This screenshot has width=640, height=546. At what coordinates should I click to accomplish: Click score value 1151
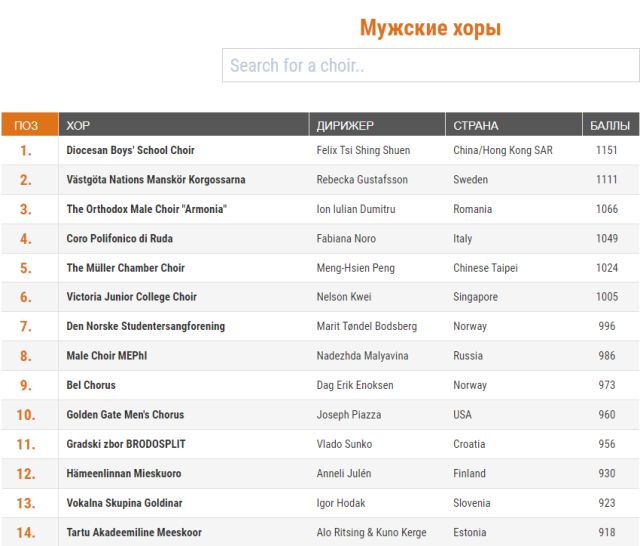coord(607,150)
